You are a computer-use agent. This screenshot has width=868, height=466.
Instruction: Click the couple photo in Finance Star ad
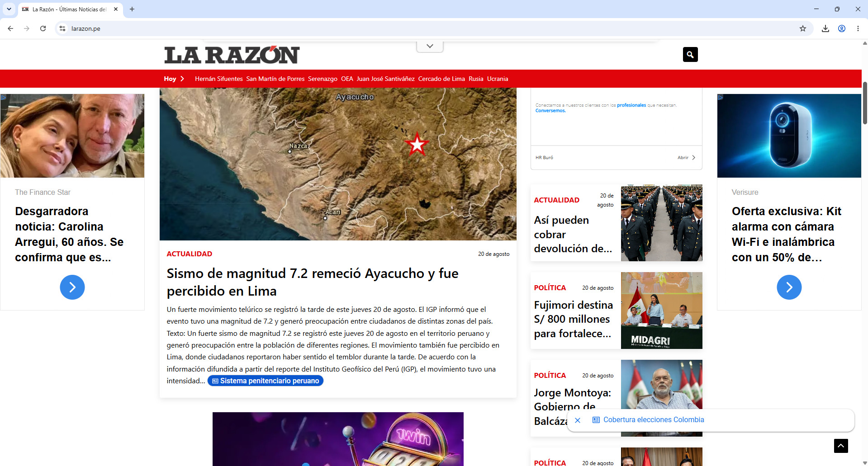click(72, 136)
